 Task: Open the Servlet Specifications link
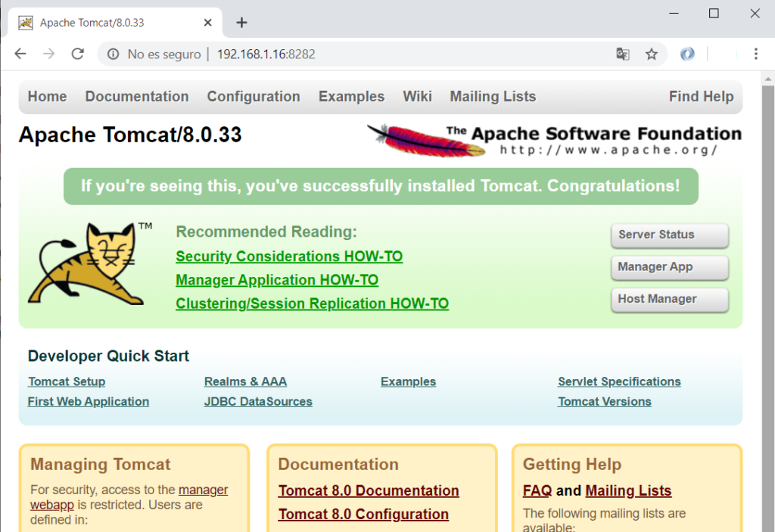coord(619,381)
